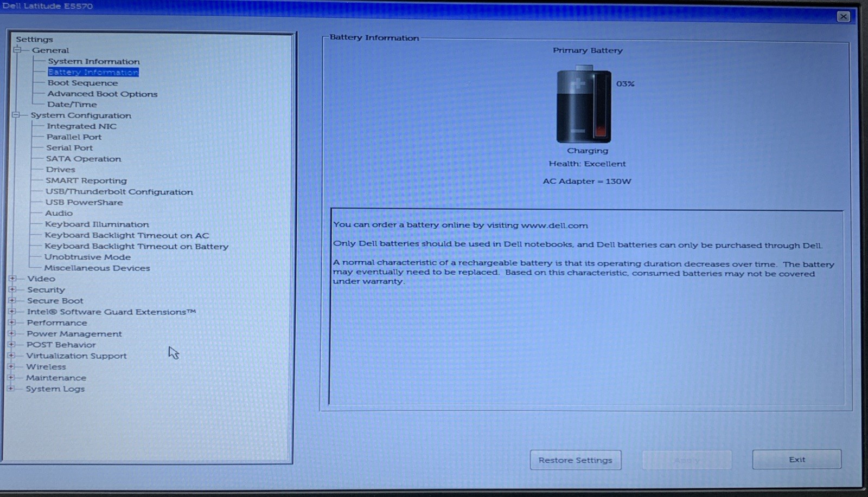Select the System Logs category label

tap(55, 389)
